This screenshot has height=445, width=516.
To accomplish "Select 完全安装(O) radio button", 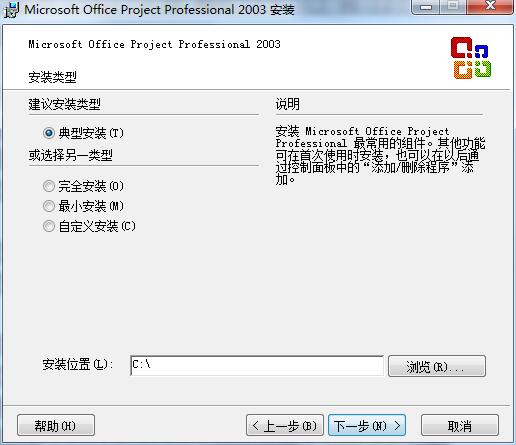I will [49, 186].
